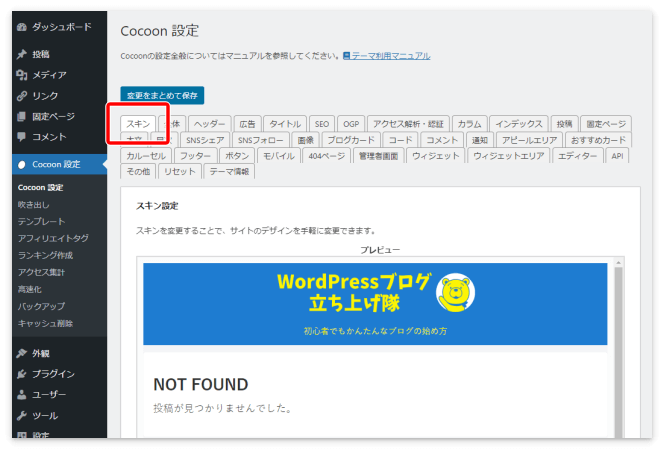Switch to the 通知 tab
Image resolution: width=664 pixels, height=451 pixels.
[x=480, y=140]
